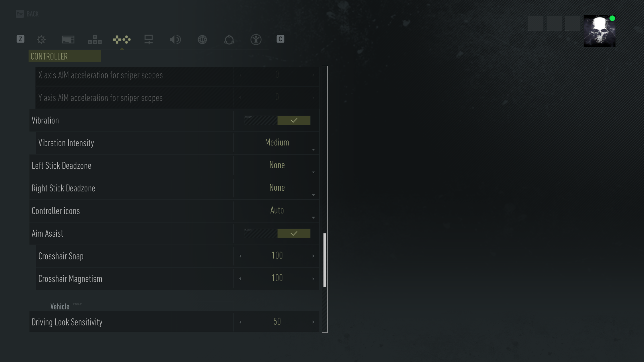Enable the Vehicle toggle switch

coord(77,306)
